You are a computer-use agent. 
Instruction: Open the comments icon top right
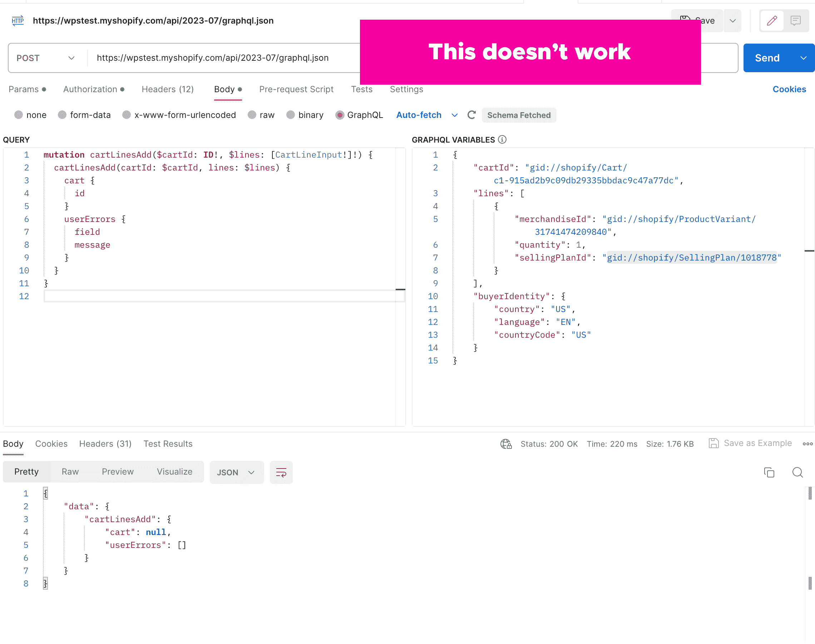796,21
